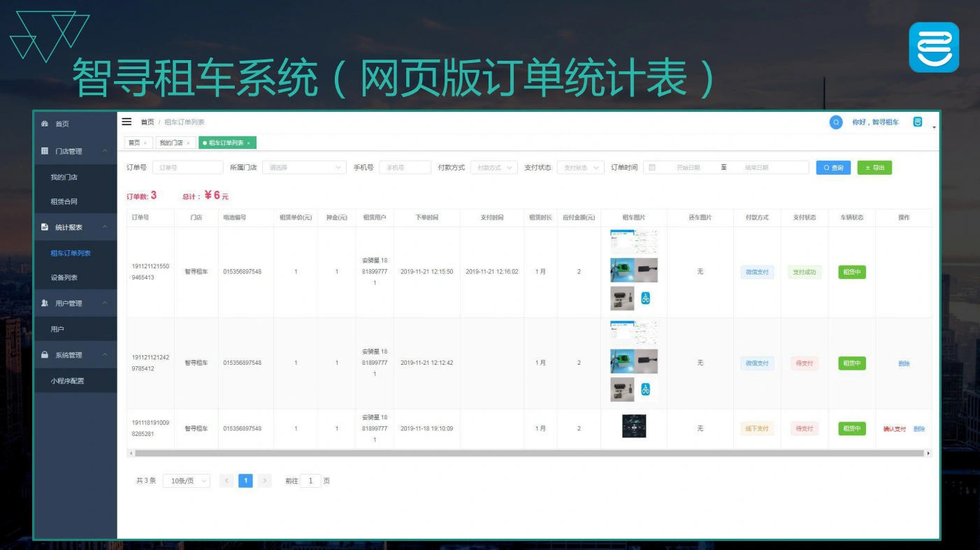This screenshot has width=980, height=550.
Task: Click the hamburger menu collapse icon
Action: tap(127, 122)
